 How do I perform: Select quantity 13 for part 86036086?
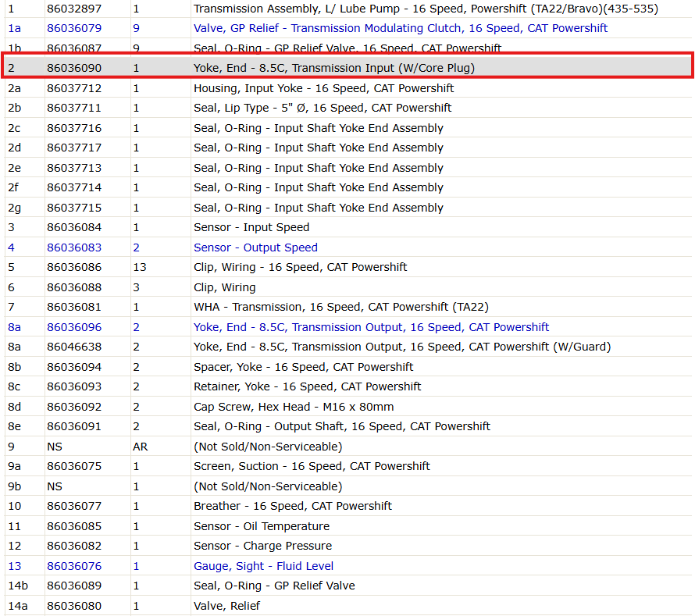click(140, 267)
